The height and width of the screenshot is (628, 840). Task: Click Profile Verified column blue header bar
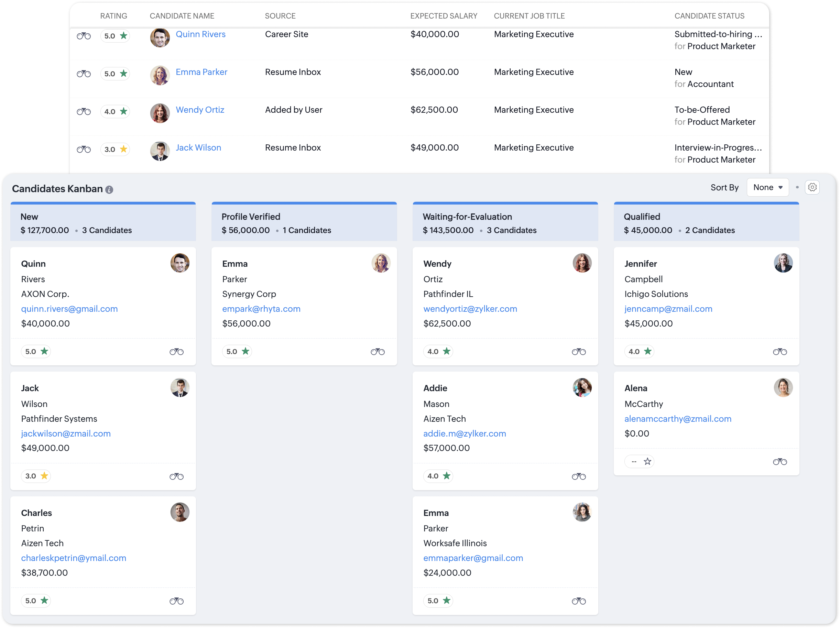304,203
